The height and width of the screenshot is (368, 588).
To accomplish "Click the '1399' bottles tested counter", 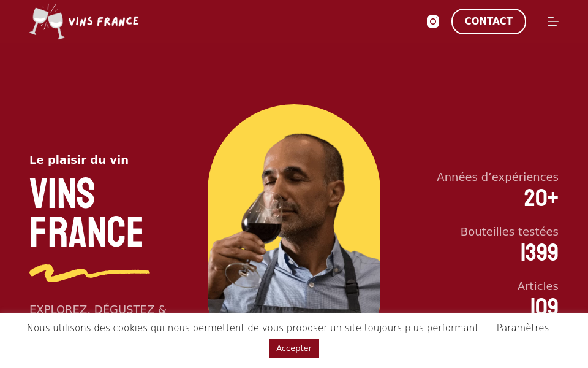I will (539, 252).
